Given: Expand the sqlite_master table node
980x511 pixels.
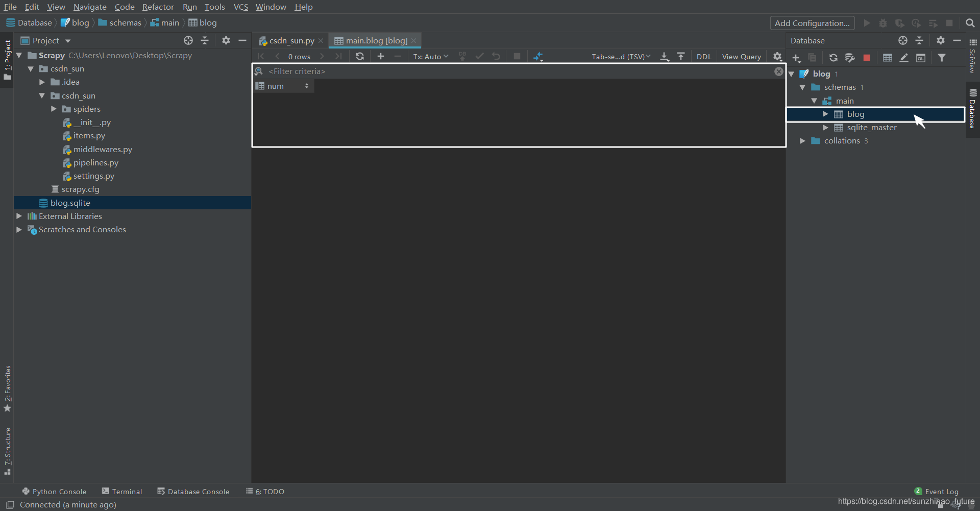Looking at the screenshot, I should pyautogui.click(x=825, y=128).
